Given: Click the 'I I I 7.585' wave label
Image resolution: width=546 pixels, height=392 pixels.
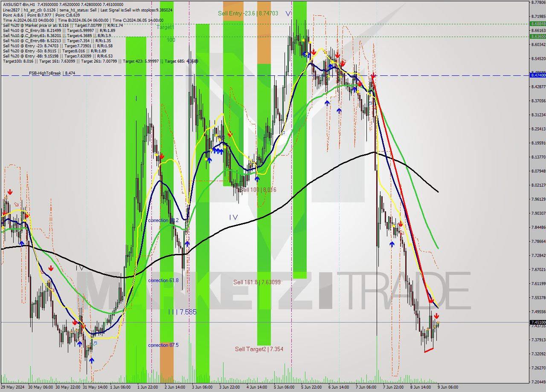Looking at the screenshot, I should pos(182,312).
